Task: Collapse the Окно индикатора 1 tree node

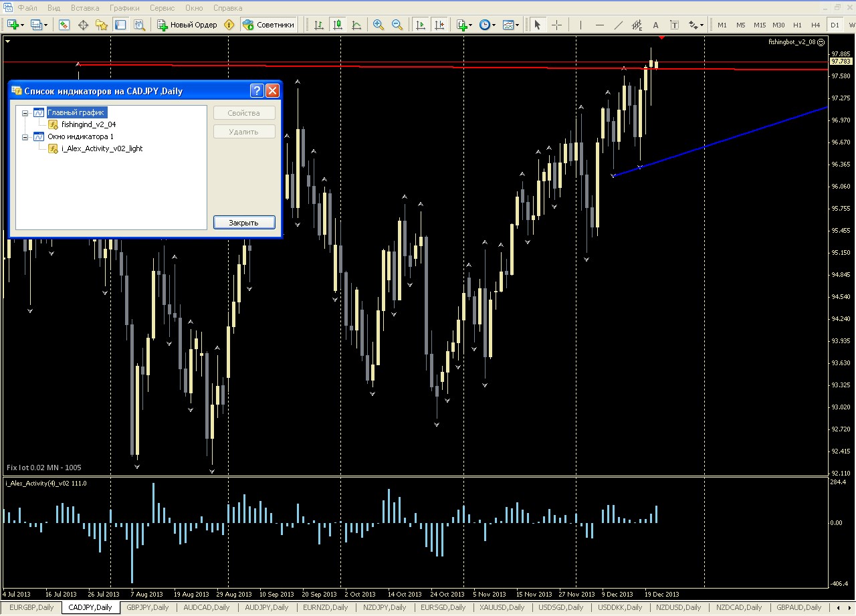Action: pos(25,137)
